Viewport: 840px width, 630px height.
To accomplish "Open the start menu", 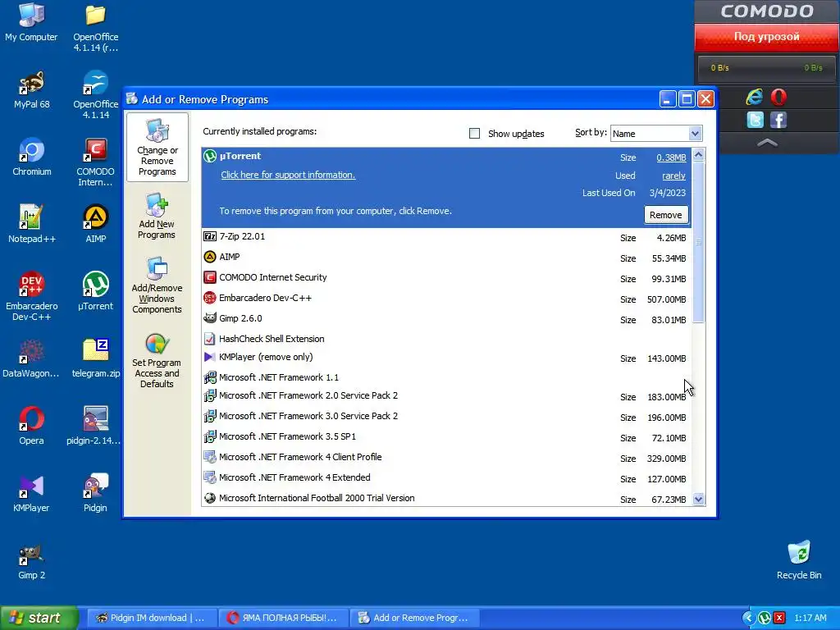I will pyautogui.click(x=39, y=618).
